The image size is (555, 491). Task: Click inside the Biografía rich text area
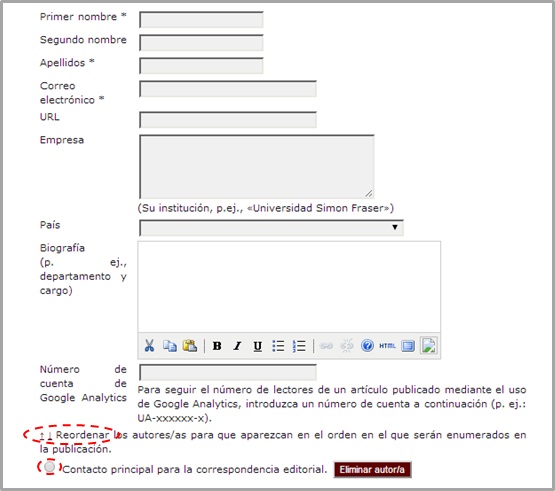coord(289,287)
